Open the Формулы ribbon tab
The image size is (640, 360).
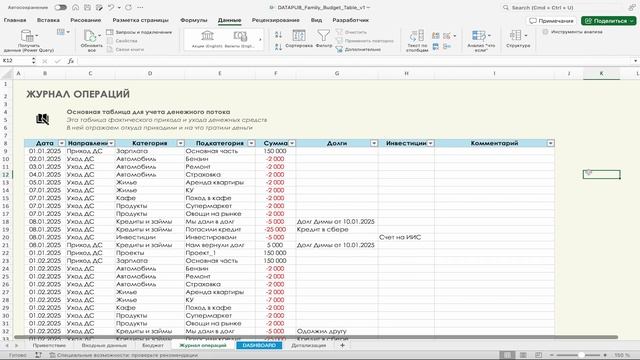coord(193,20)
